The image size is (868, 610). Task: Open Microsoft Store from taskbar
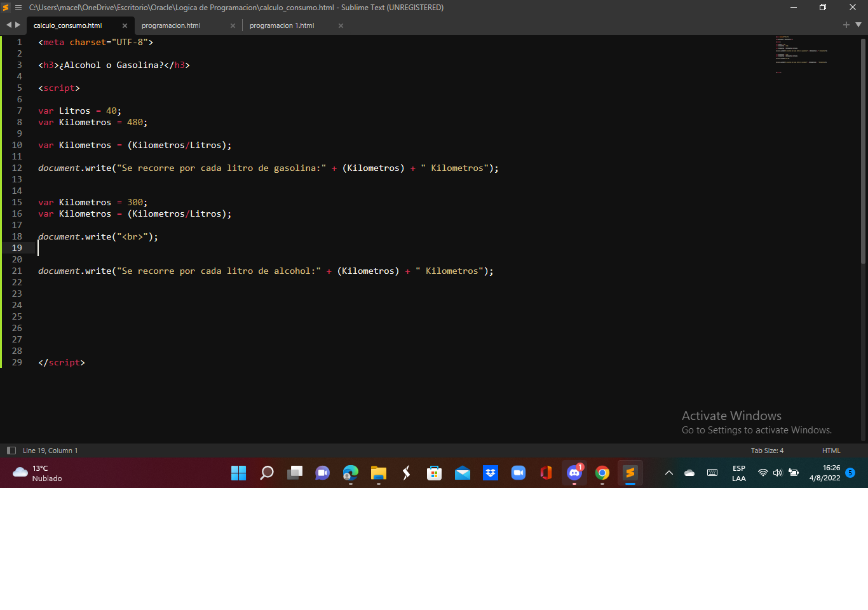click(435, 473)
